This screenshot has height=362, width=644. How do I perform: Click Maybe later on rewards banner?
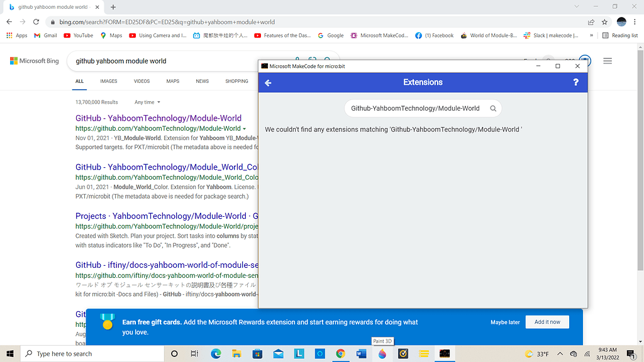pos(505,322)
